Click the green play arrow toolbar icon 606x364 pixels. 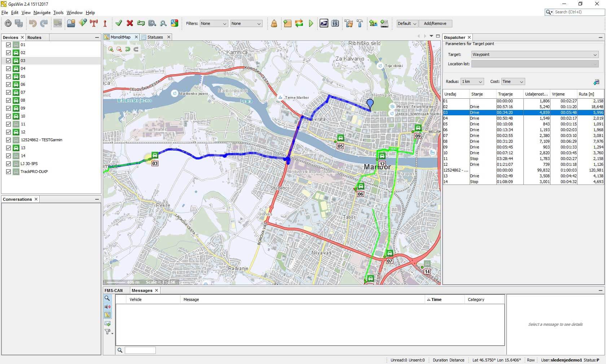[311, 23]
